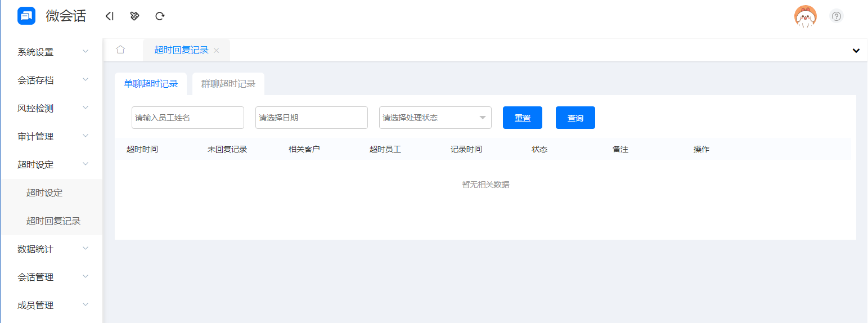Screen dimensions: 868x323
Task: Click the 查询 button
Action: click(x=575, y=118)
